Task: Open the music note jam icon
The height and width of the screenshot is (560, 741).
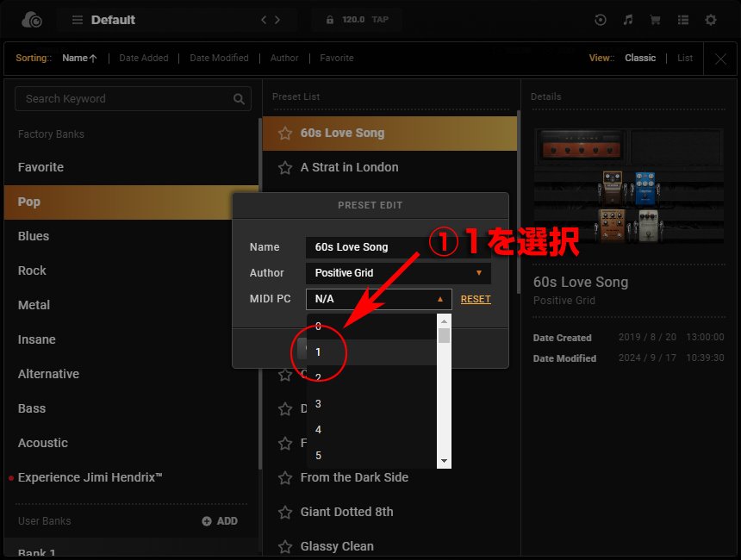Action: click(627, 20)
